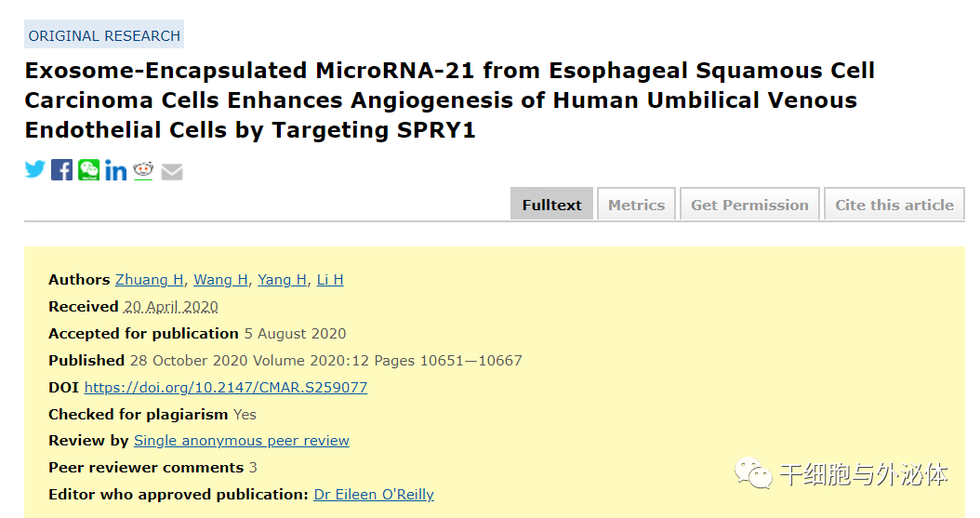This screenshot has height=518, width=980.
Task: Open the Metrics tab
Action: [636, 205]
